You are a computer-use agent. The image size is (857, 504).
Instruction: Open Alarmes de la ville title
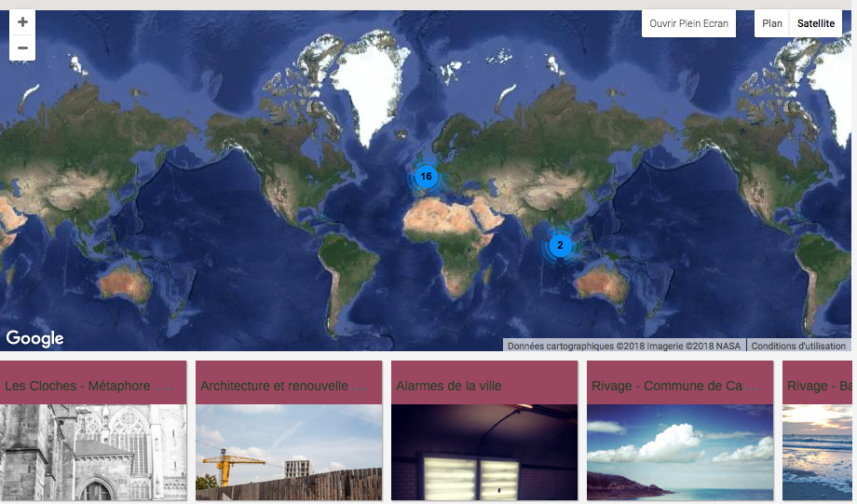(450, 386)
